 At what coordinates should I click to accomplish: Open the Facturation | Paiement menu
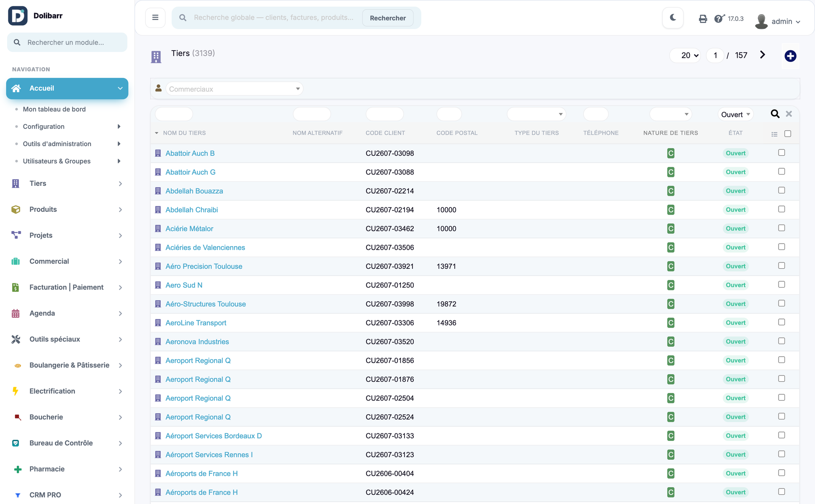(x=67, y=287)
